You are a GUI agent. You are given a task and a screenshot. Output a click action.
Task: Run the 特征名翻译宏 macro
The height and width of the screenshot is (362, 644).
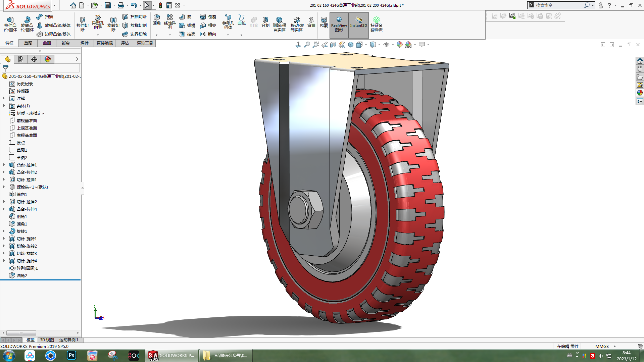[377, 24]
